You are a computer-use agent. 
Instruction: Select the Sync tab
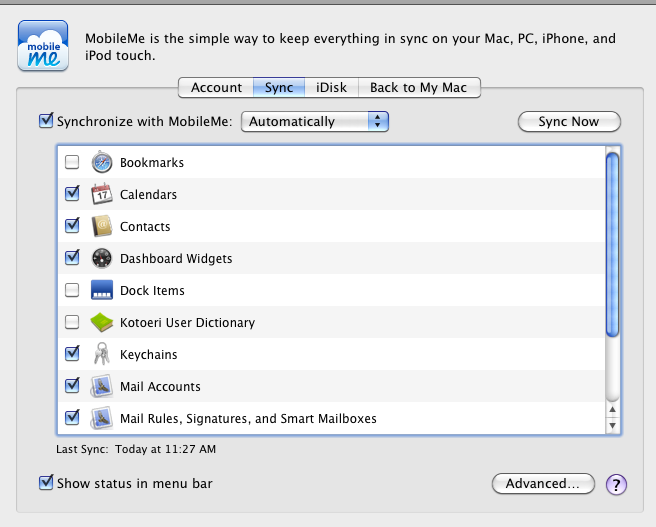pos(279,87)
